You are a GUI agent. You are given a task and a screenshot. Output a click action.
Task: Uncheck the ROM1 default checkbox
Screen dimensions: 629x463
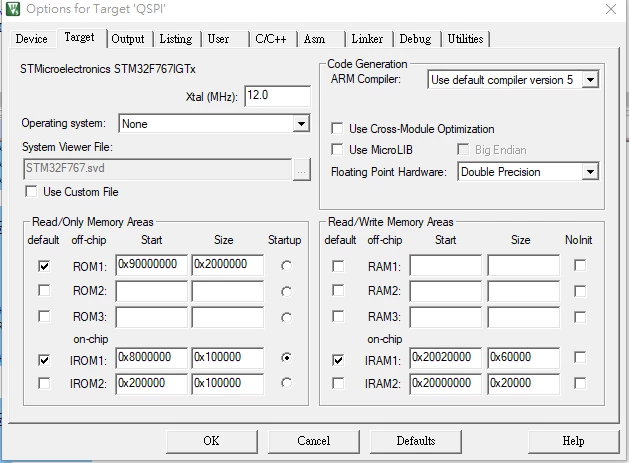[x=44, y=266]
